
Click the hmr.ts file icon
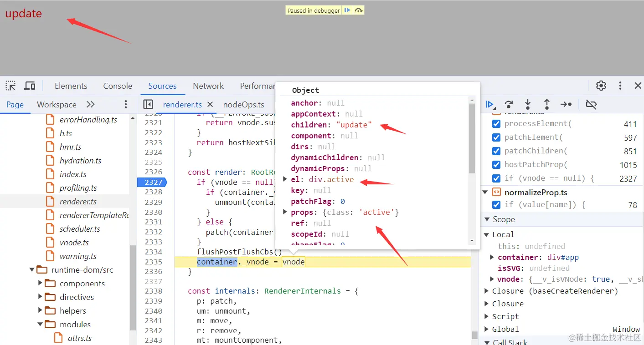(51, 147)
